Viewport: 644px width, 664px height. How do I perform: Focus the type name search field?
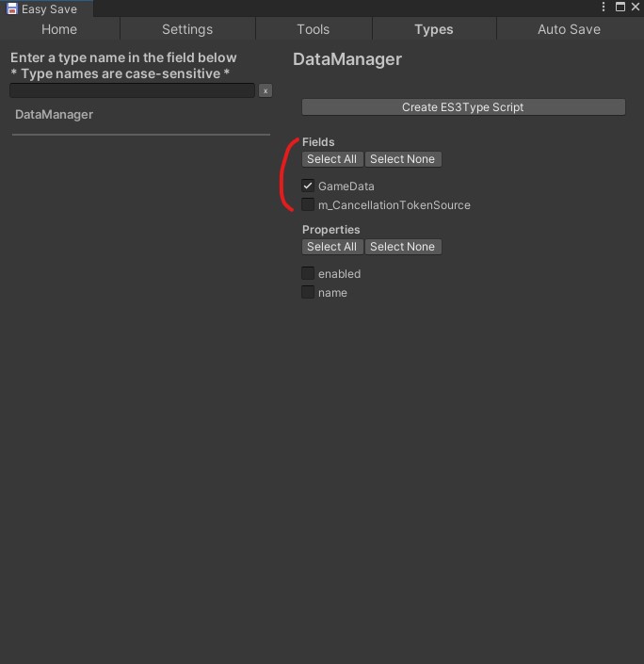(x=132, y=90)
